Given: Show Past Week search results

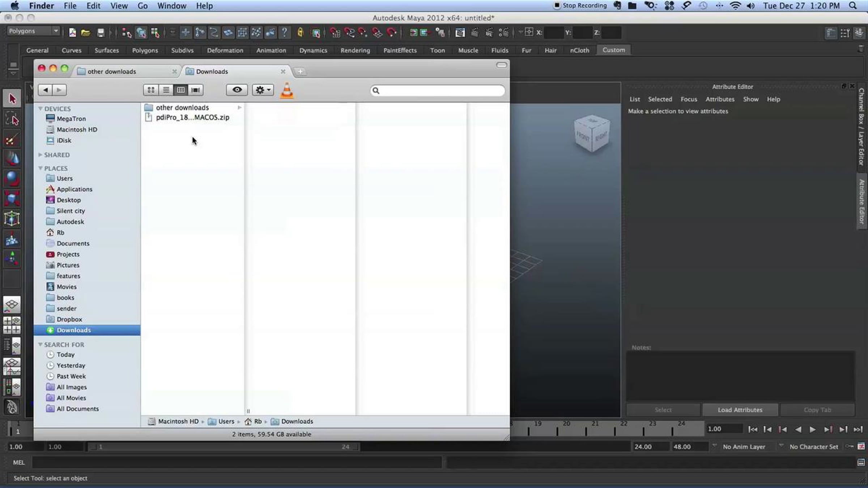Looking at the screenshot, I should click(71, 376).
